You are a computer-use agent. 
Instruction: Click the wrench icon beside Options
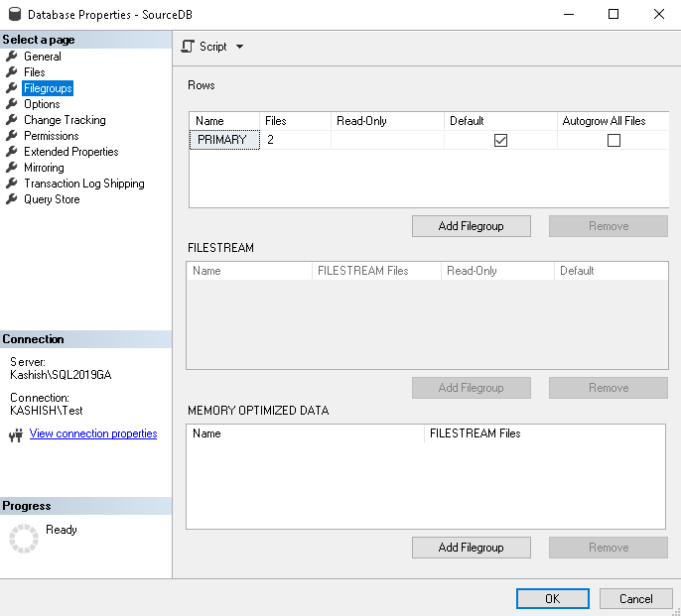[x=12, y=104]
